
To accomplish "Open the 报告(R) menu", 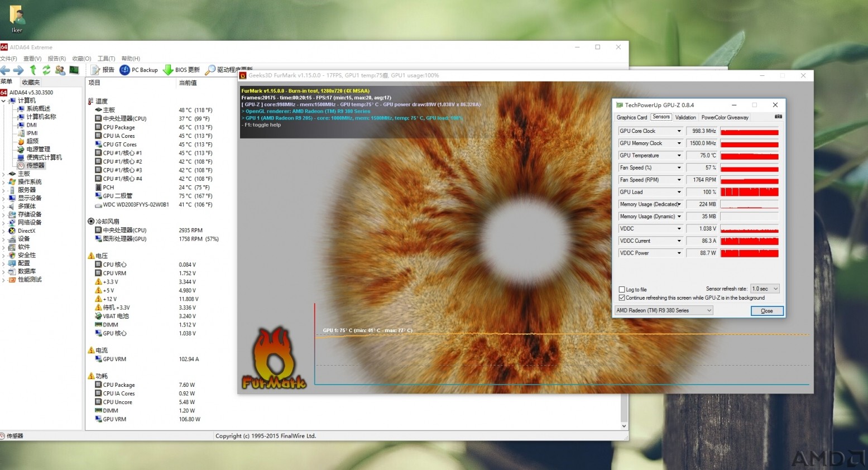I will point(57,59).
